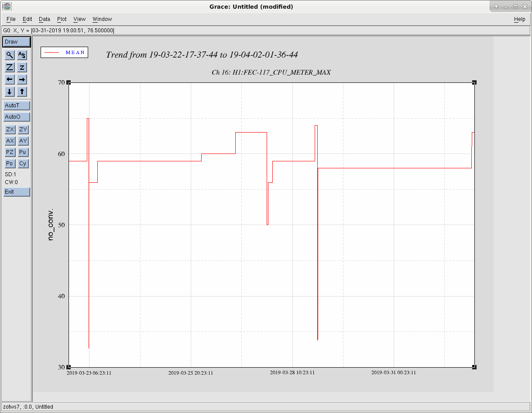Click the large Z zoom-in icon
Image resolution: width=532 pixels, height=413 pixels.
pos(10,67)
